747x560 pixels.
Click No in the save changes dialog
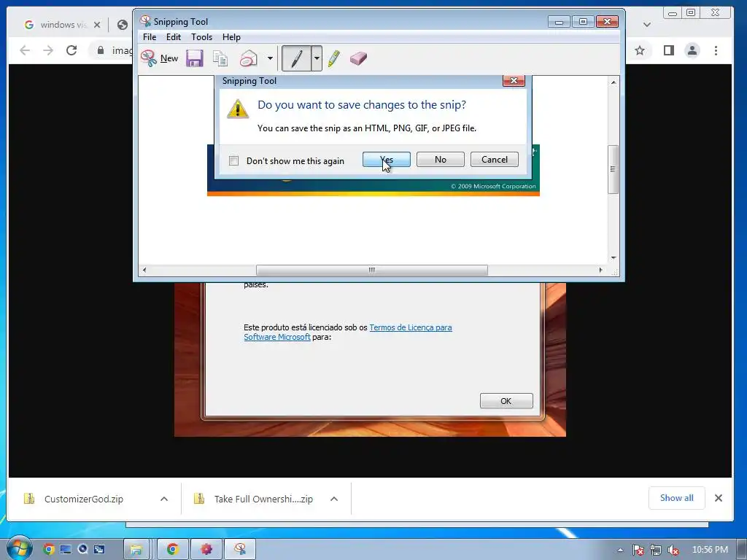(x=440, y=160)
